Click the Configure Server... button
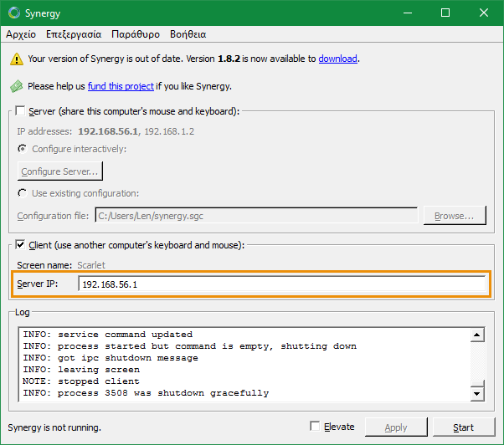 click(60, 171)
